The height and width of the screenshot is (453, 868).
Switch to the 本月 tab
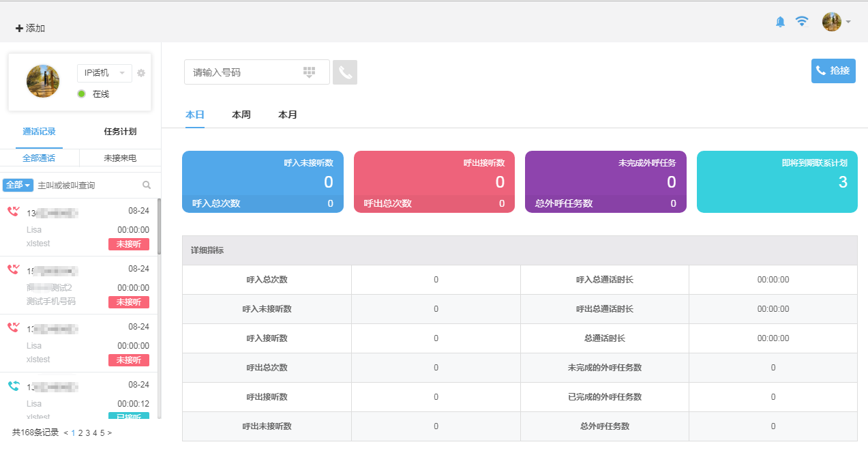[x=288, y=115]
